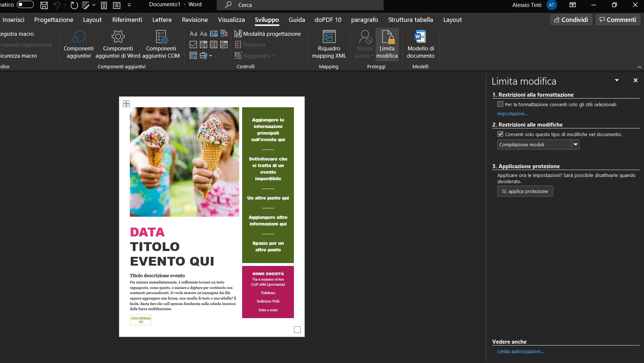Save the document with the floppy disk icon
Image resolution: width=644 pixels, height=363 pixels.
click(x=44, y=5)
